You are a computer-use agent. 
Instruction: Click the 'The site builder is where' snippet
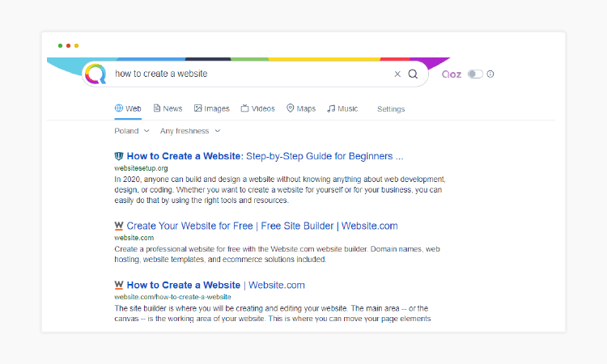tap(273, 314)
